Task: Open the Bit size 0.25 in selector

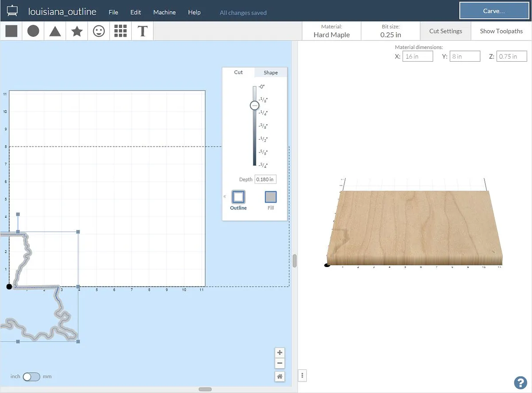Action: click(391, 31)
